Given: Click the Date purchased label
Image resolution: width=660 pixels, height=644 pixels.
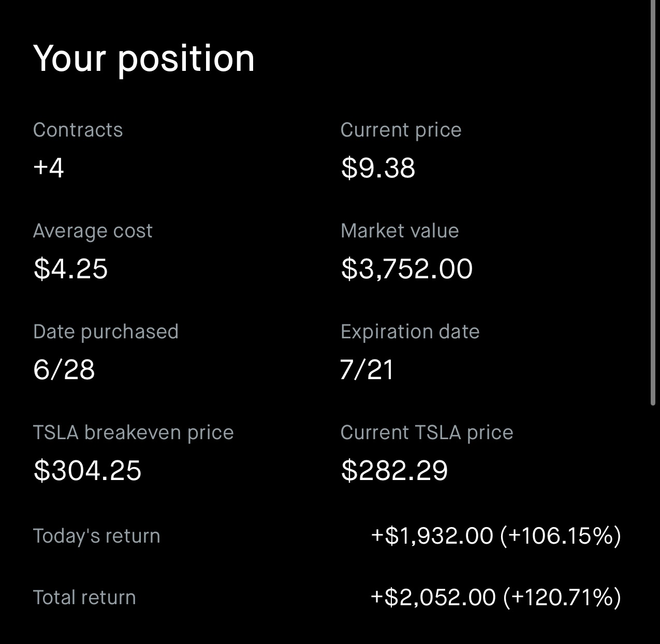Looking at the screenshot, I should pos(106,332).
